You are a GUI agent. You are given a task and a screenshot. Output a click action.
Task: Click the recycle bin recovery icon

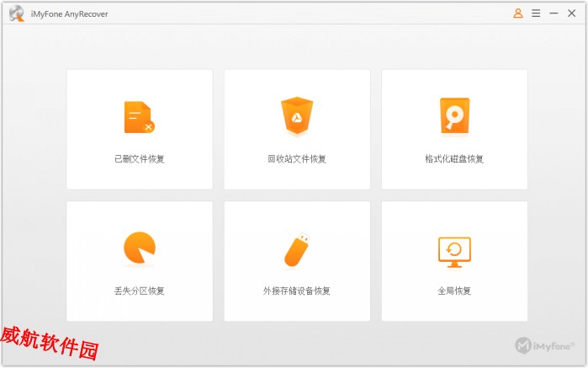tap(297, 115)
